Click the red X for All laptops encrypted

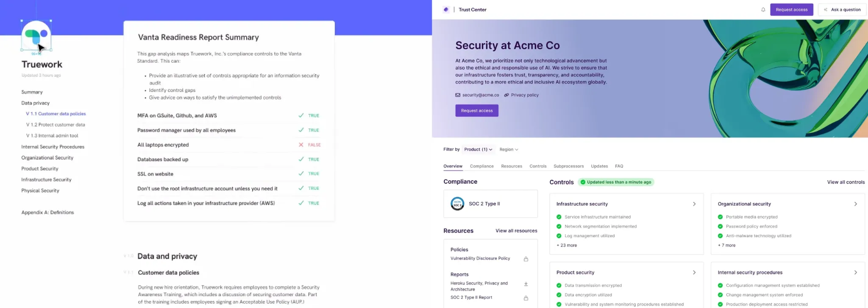point(301,145)
